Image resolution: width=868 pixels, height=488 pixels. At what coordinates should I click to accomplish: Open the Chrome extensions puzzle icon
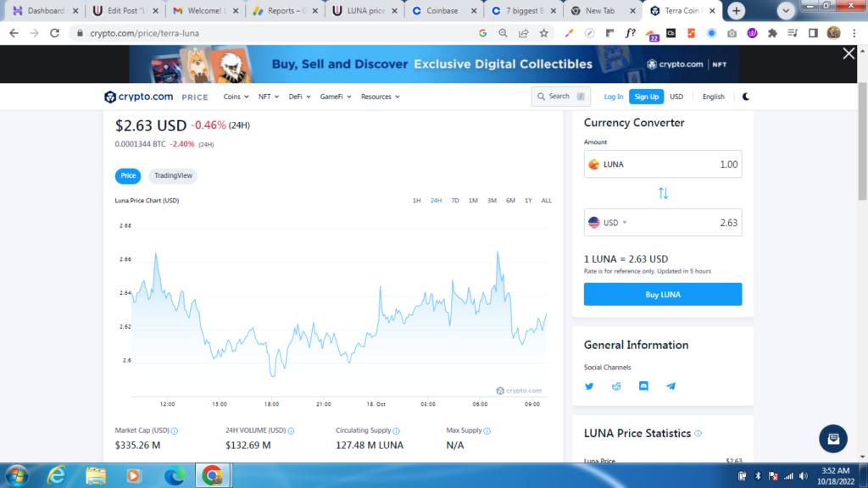(773, 33)
